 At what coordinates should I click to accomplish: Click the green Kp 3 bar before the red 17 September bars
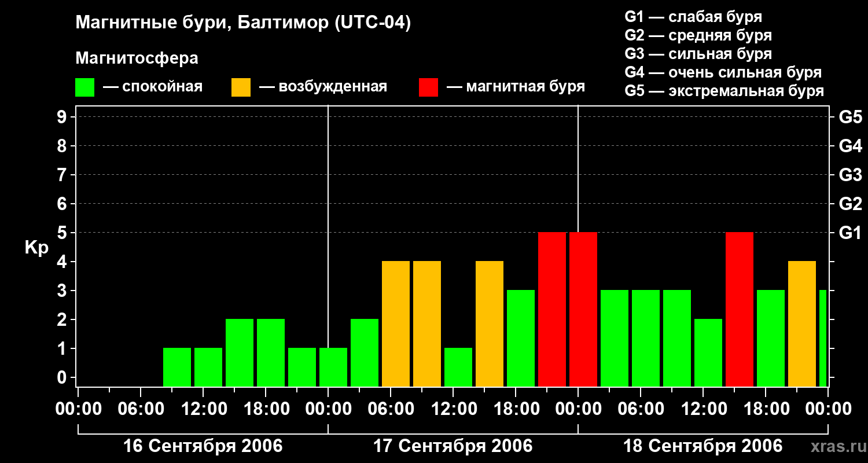point(521,339)
